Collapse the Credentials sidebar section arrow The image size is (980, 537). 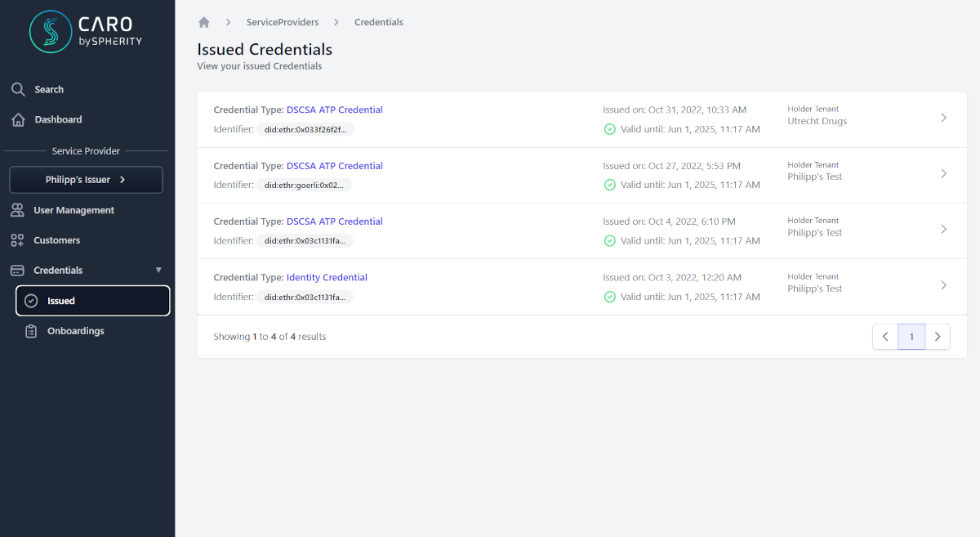point(158,271)
